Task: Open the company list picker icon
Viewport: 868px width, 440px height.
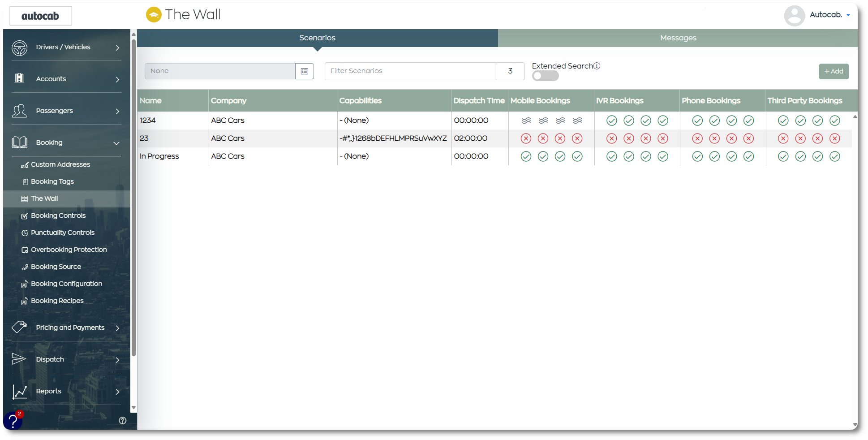Action: (x=305, y=71)
